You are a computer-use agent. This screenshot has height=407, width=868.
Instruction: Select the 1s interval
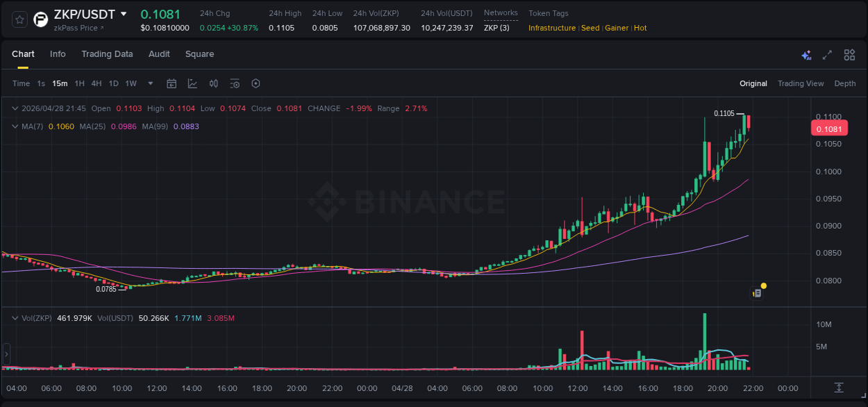point(41,83)
